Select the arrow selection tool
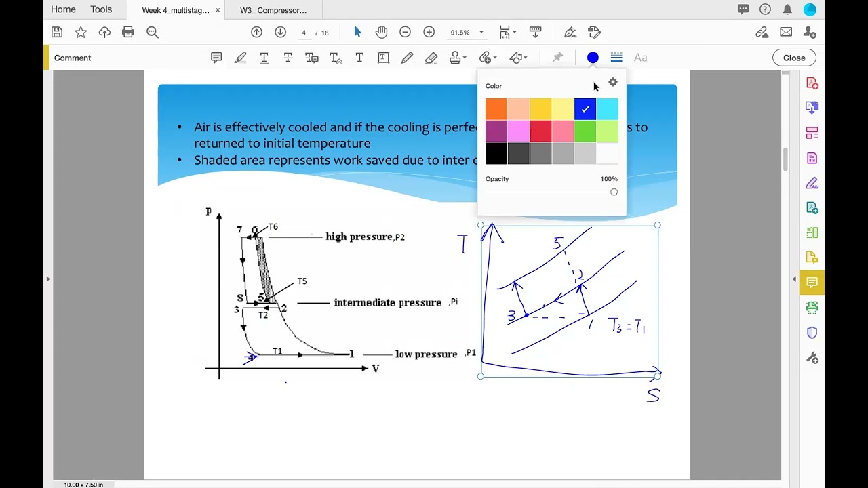The image size is (868, 488). 357,32
